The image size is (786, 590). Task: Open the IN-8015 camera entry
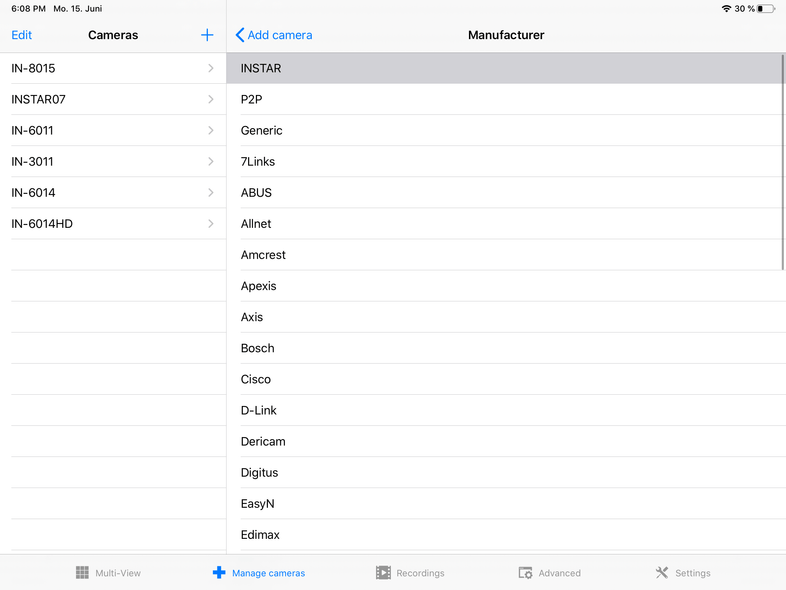point(113,68)
